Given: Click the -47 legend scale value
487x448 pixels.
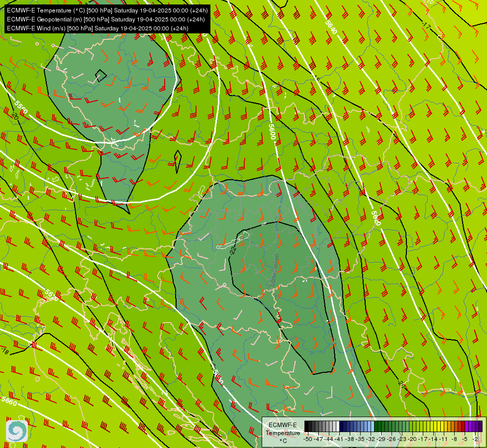Looking at the screenshot, I should pyautogui.click(x=318, y=439).
